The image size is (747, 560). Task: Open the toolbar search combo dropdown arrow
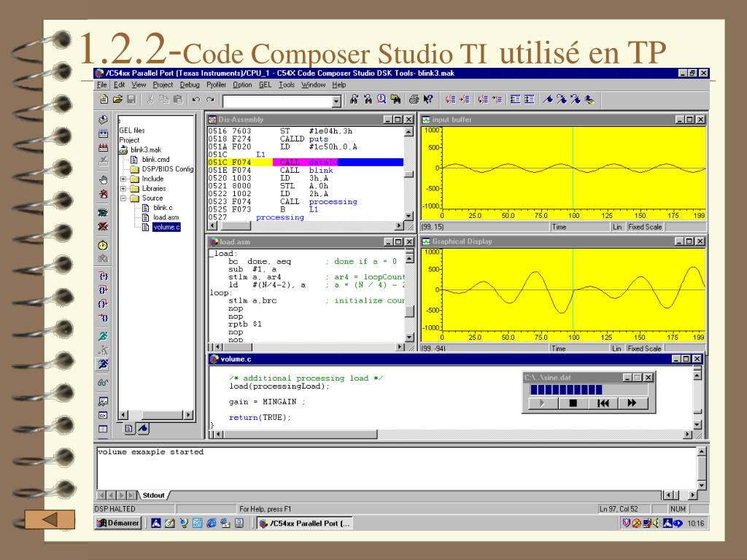[x=336, y=101]
